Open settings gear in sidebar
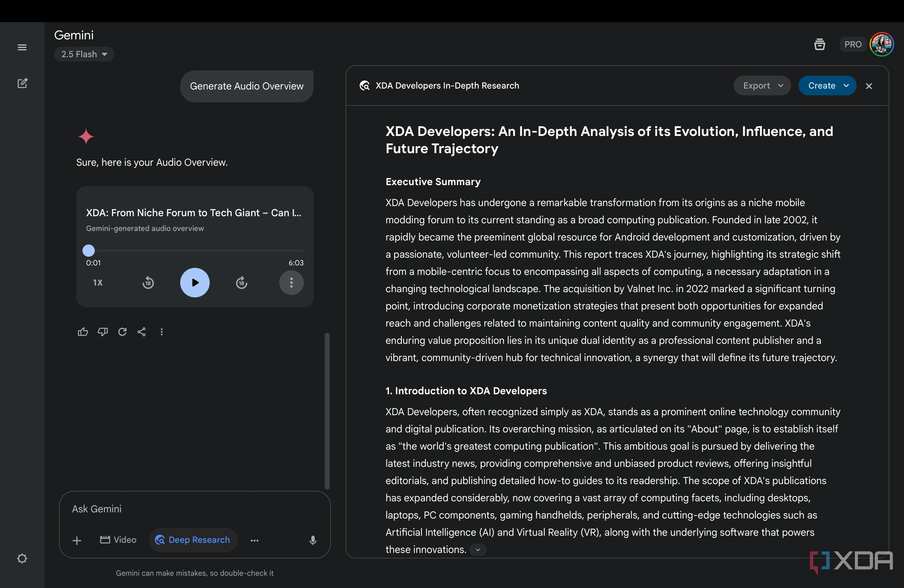Viewport: 904px width, 588px height. point(22,558)
